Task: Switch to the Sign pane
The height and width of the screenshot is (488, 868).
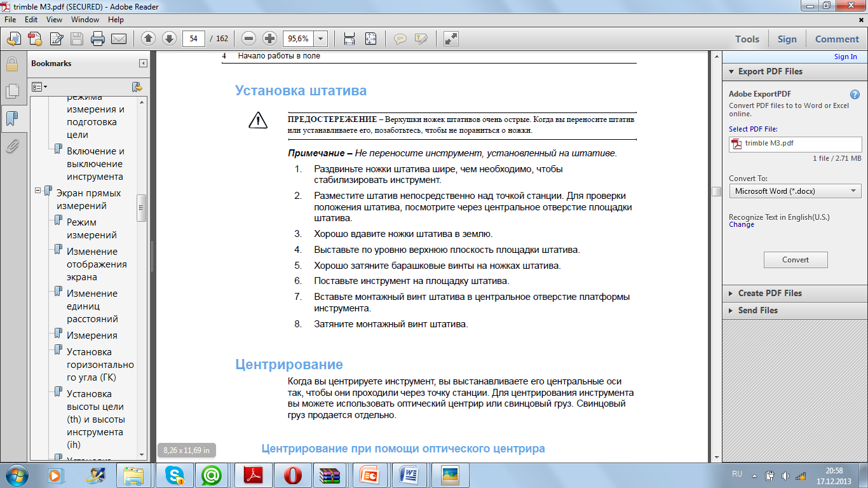Action: pyautogui.click(x=787, y=39)
